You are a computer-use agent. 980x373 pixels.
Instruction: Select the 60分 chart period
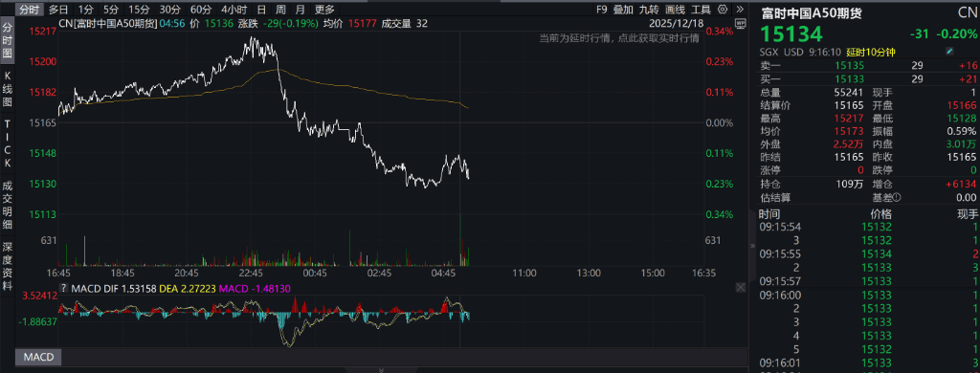(200, 10)
